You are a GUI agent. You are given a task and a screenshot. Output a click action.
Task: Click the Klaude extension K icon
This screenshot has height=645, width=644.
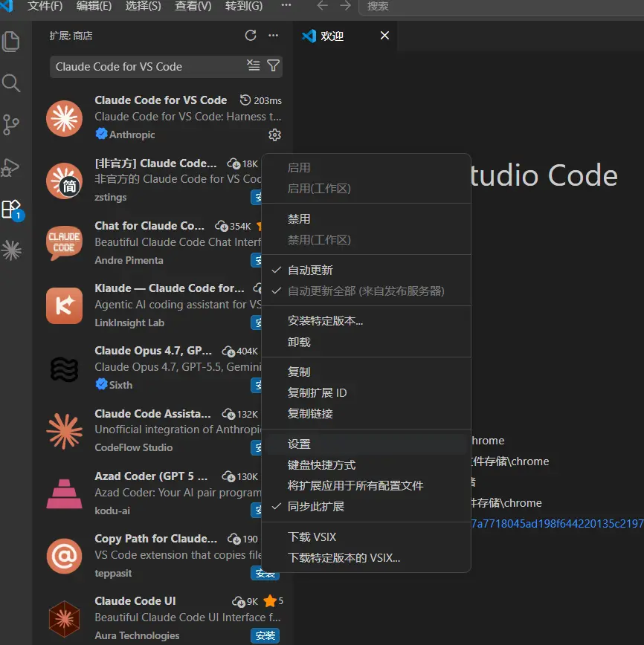tap(64, 305)
